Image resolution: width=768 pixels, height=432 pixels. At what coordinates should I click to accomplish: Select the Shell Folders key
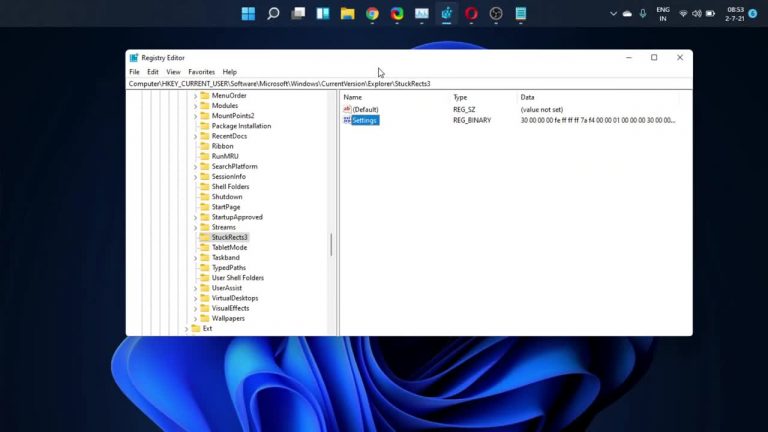click(230, 187)
